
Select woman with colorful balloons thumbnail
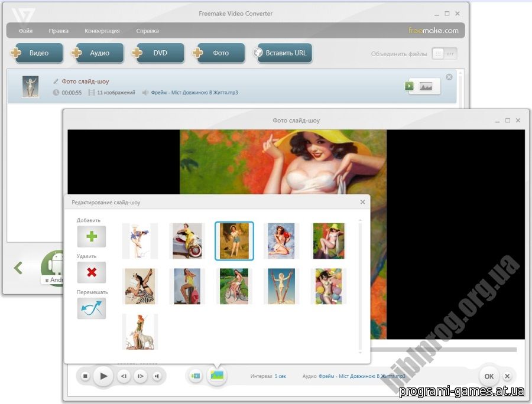(329, 286)
